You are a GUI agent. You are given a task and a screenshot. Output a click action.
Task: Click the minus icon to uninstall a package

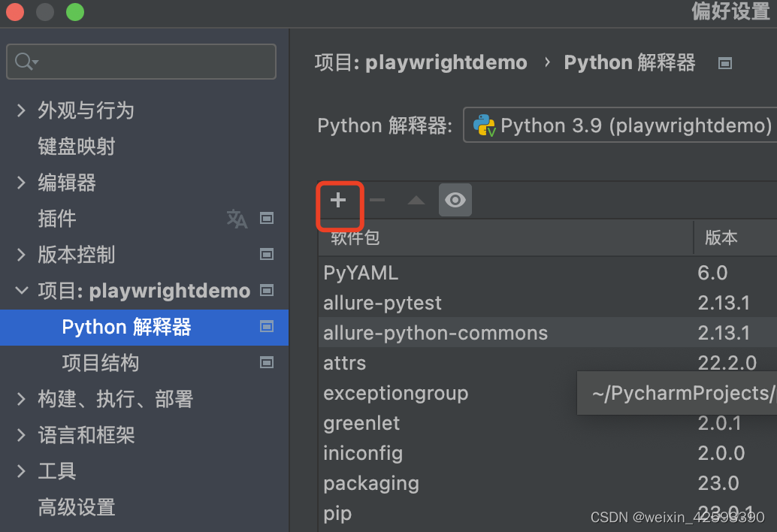click(376, 199)
